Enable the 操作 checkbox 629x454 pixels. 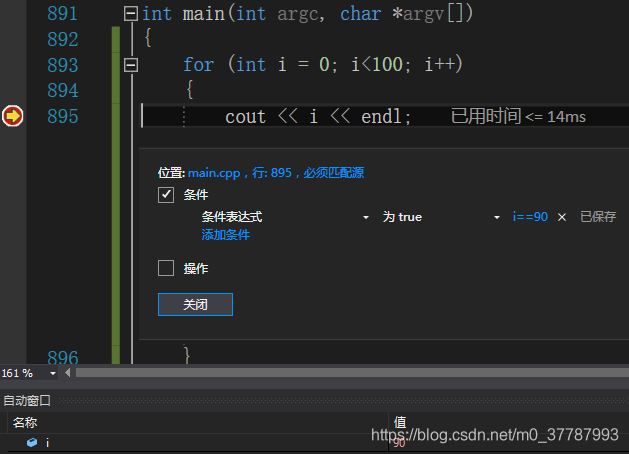coord(166,268)
